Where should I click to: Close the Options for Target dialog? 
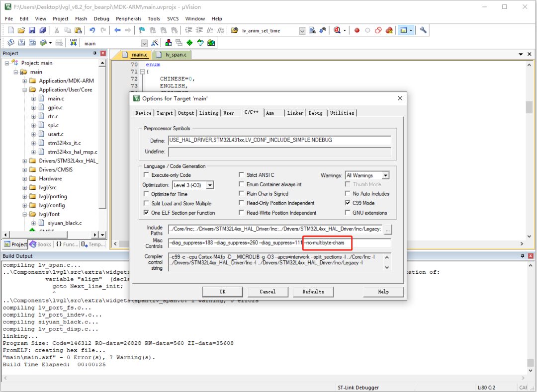[400, 98]
